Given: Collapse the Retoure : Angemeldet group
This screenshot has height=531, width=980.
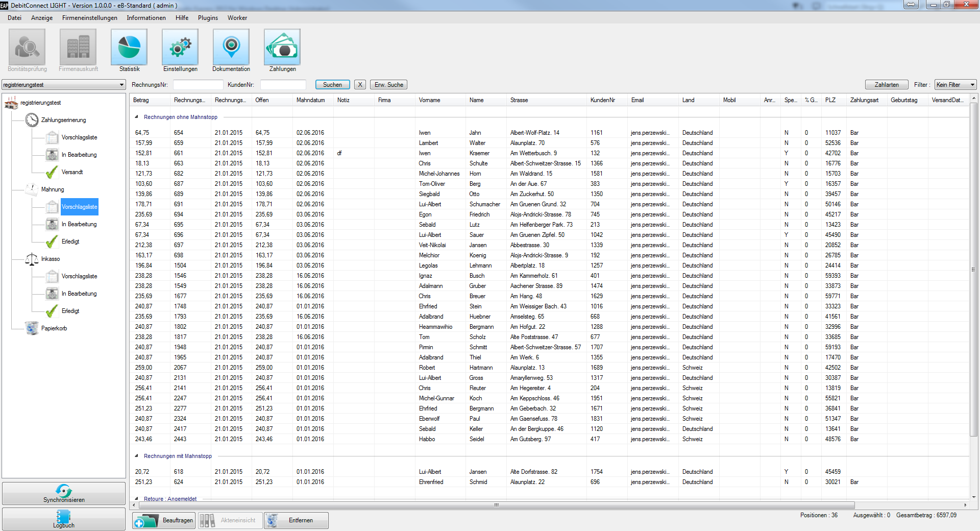Looking at the screenshot, I should pos(137,499).
